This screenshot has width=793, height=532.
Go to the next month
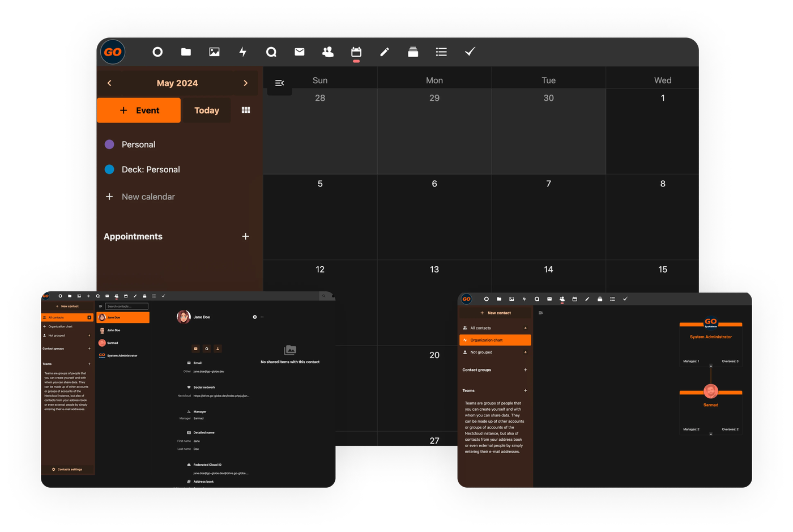click(245, 83)
